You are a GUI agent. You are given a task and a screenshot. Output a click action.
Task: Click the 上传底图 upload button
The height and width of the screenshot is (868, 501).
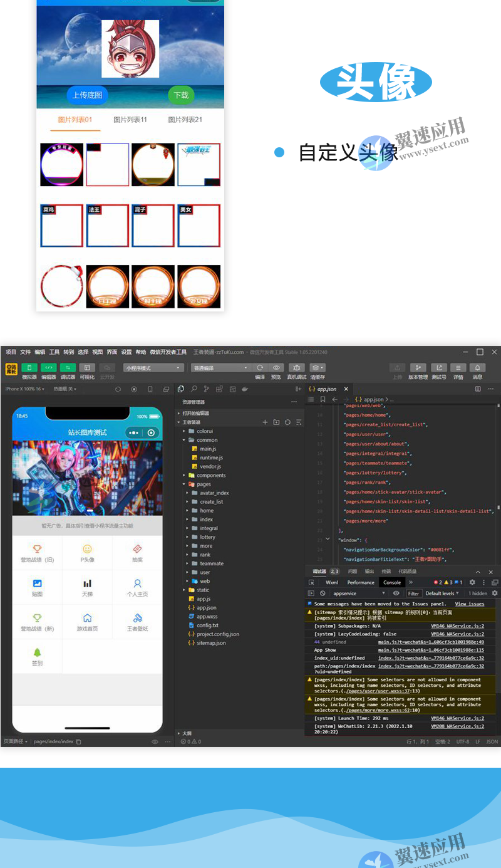point(87,95)
